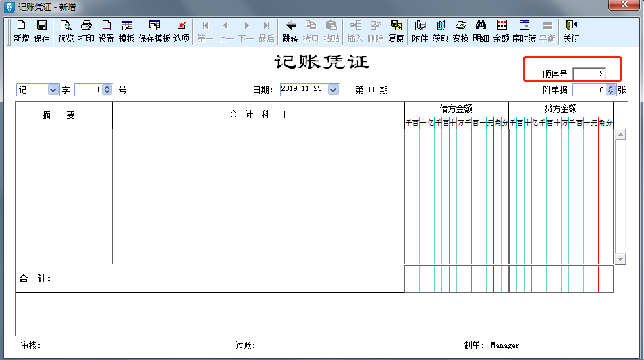Screen dimensions: 644x360
Task: Click the 顺序号 sequence number field
Action: 589,73
